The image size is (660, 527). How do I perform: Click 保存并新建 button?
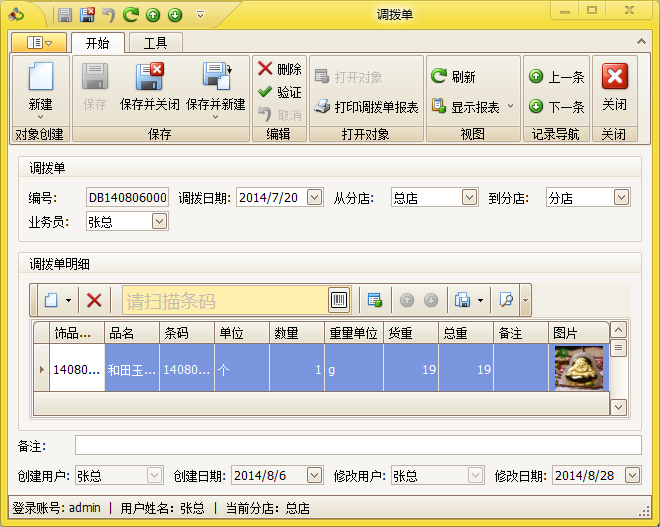pyautogui.click(x=216, y=87)
